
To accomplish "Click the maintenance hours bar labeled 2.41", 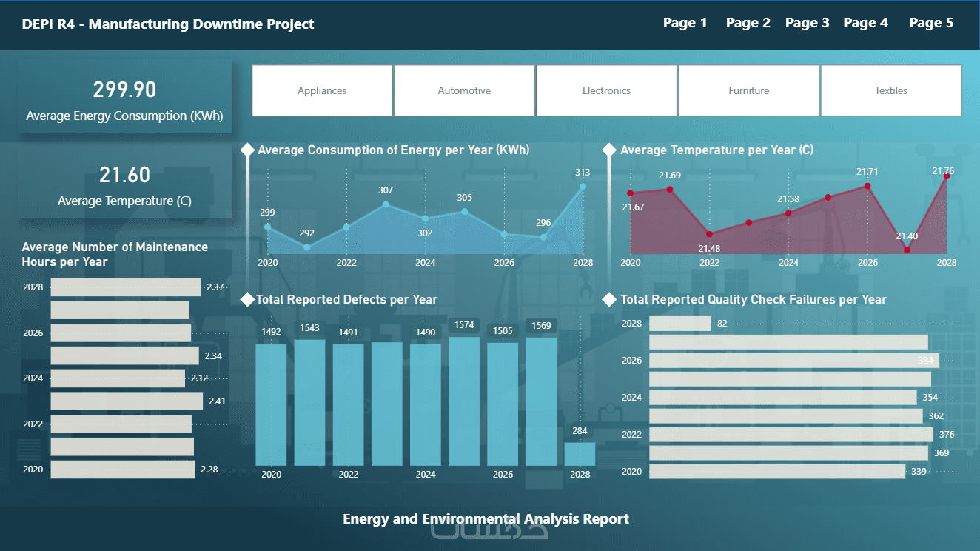I will coord(127,401).
